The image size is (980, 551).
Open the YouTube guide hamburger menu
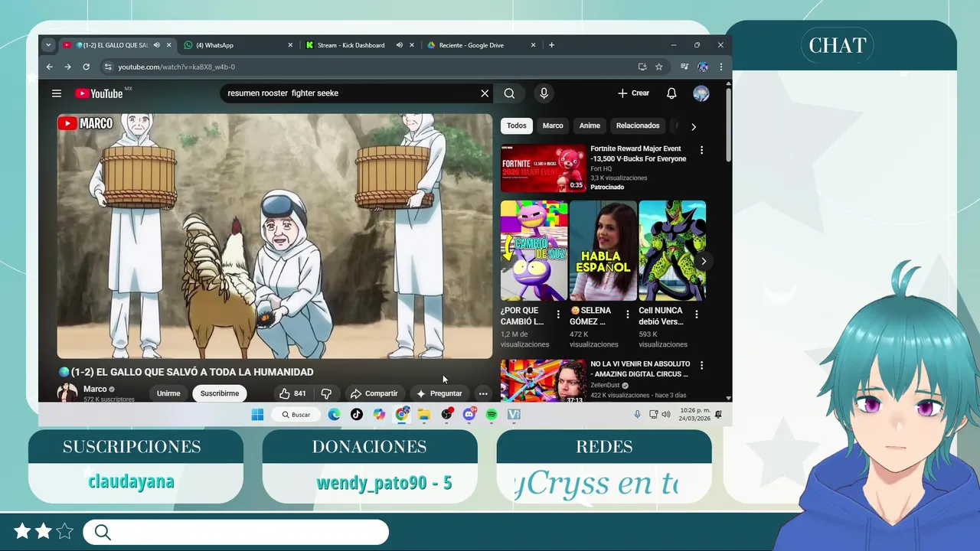click(x=57, y=93)
